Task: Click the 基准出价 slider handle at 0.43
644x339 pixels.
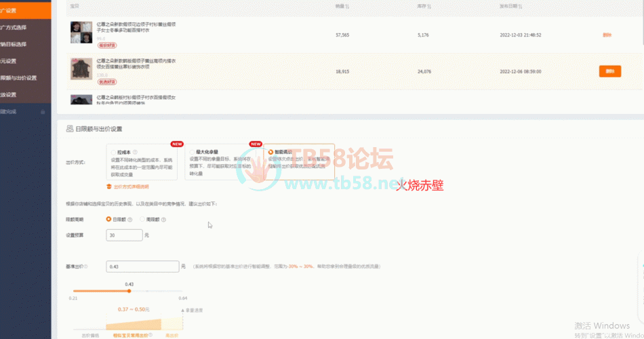Action: pyautogui.click(x=129, y=291)
